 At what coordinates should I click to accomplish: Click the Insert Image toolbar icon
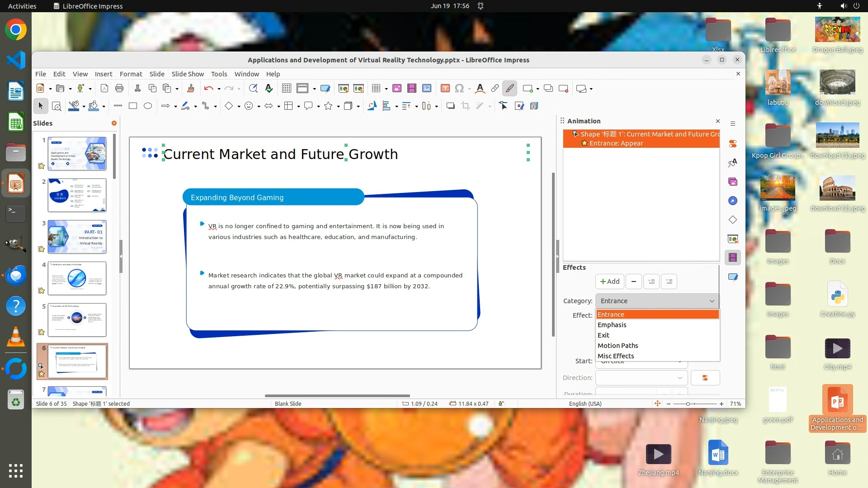pos(396,89)
